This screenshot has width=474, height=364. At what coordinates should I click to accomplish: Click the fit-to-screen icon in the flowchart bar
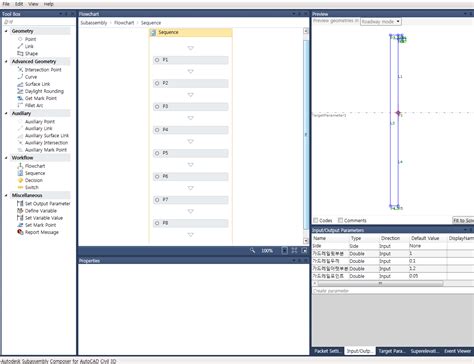294,250
